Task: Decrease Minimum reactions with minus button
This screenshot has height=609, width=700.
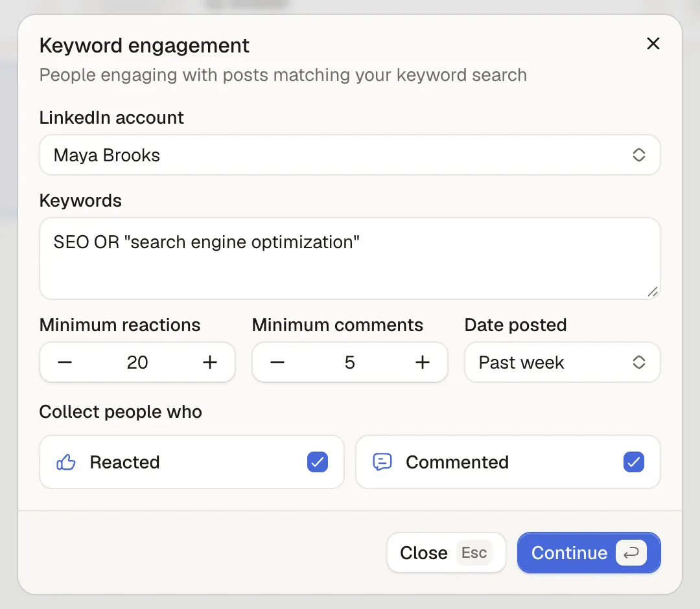Action: click(65, 362)
